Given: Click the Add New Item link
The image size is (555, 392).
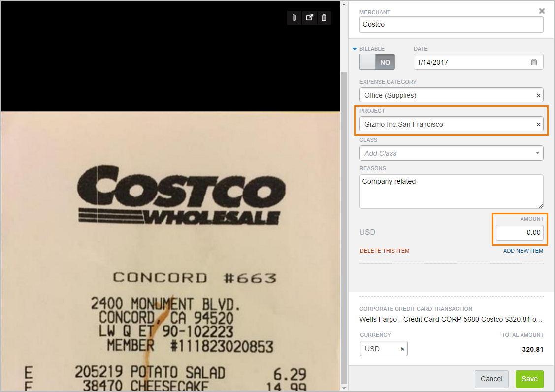Looking at the screenshot, I should [x=523, y=251].
